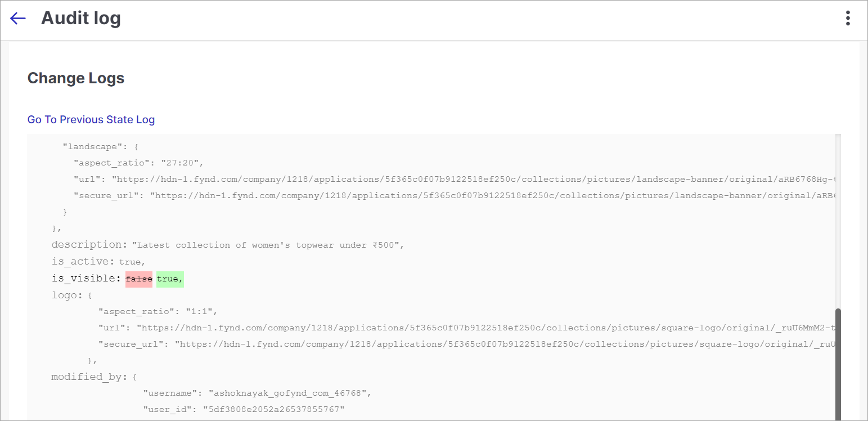This screenshot has height=421, width=868.
Task: Open the three-dot more options menu
Action: click(848, 19)
